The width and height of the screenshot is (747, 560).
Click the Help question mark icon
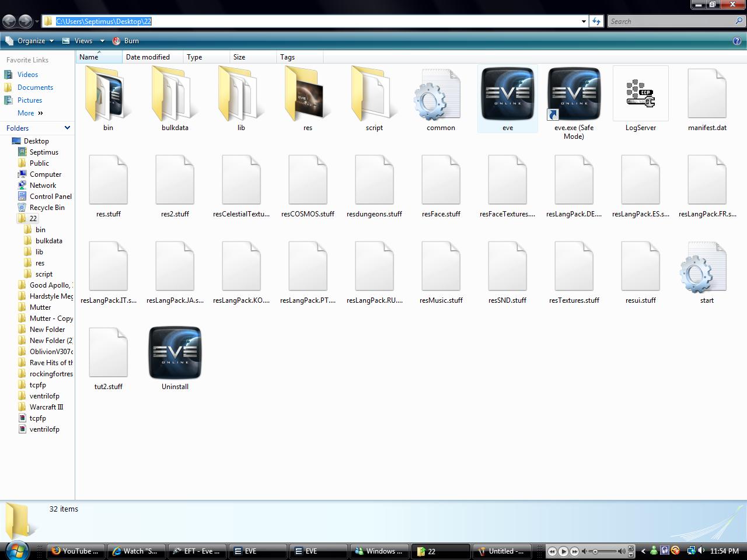pos(737,41)
